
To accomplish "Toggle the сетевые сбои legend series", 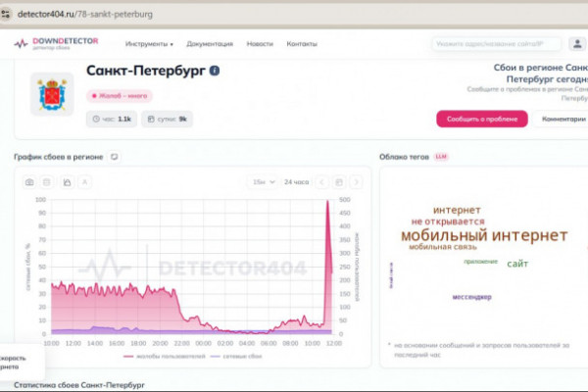I will pyautogui.click(x=236, y=356).
